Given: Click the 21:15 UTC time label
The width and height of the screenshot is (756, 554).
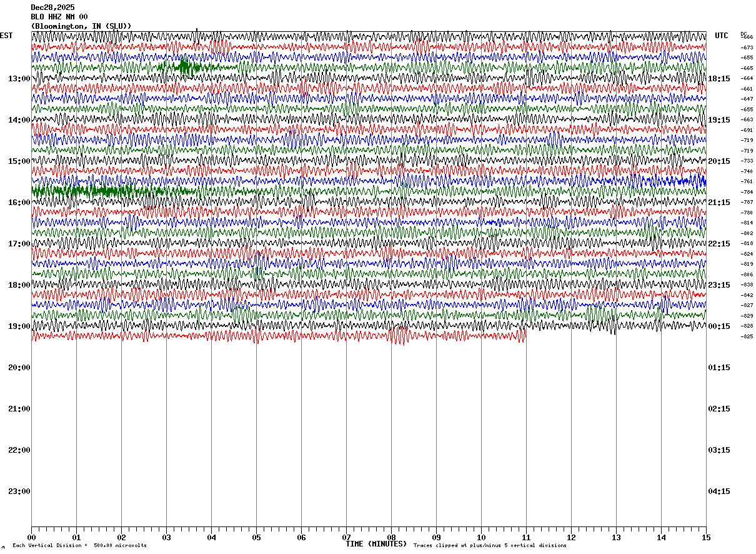Looking at the screenshot, I should pos(719,203).
